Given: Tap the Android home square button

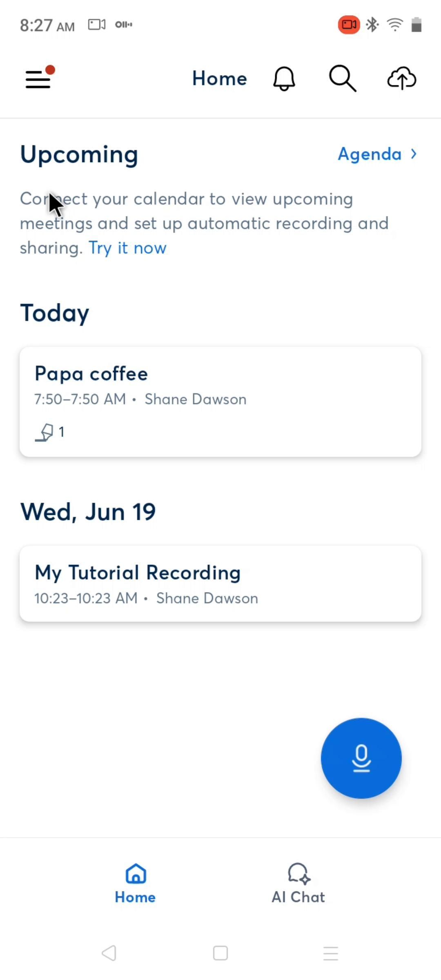Looking at the screenshot, I should (220, 953).
